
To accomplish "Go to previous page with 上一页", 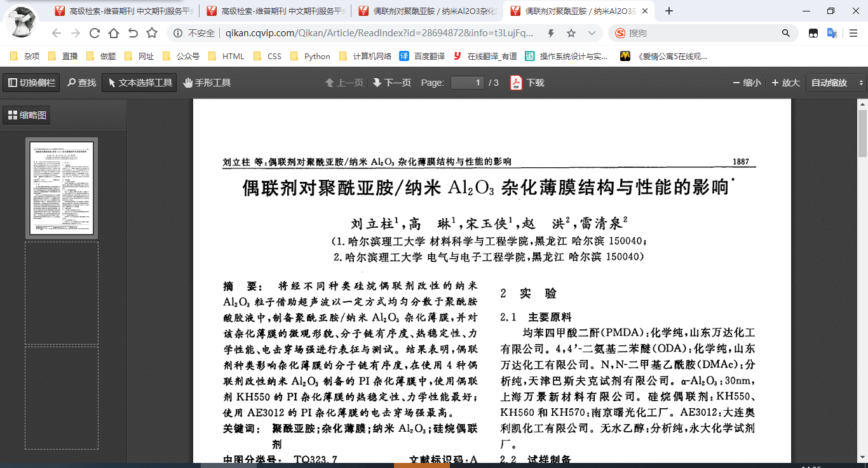I will 344,83.
